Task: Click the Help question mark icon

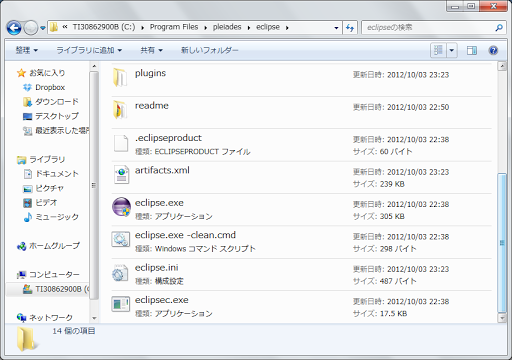Action: point(493,50)
